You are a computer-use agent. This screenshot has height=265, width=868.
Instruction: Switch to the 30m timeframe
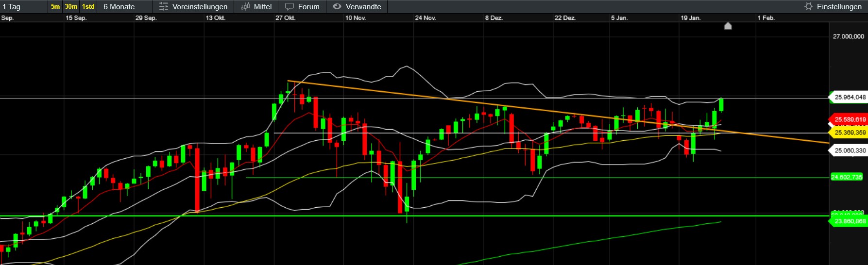coord(71,7)
